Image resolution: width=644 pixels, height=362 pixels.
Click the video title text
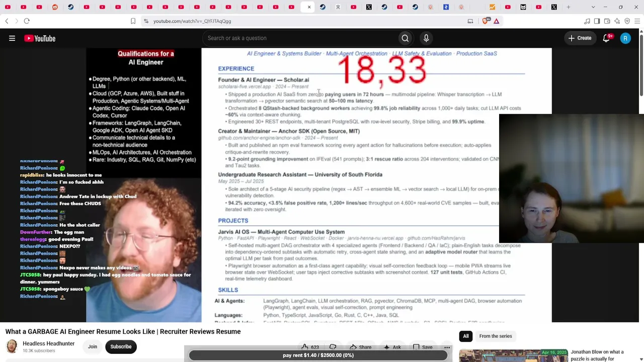[123, 331]
